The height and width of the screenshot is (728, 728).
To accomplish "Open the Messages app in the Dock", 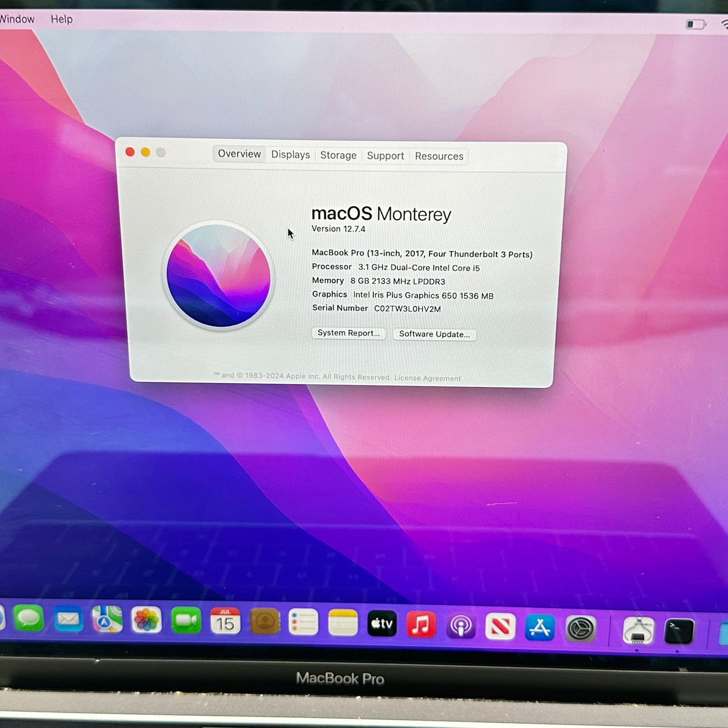I will point(29,618).
